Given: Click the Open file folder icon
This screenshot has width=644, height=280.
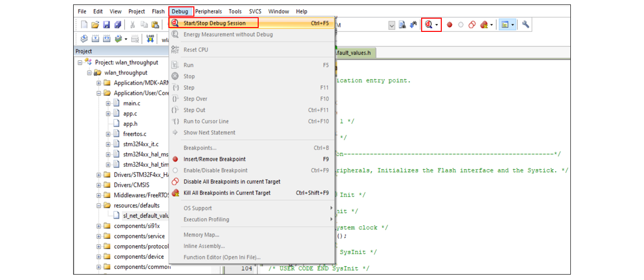Looking at the screenshot, I should 95,25.
